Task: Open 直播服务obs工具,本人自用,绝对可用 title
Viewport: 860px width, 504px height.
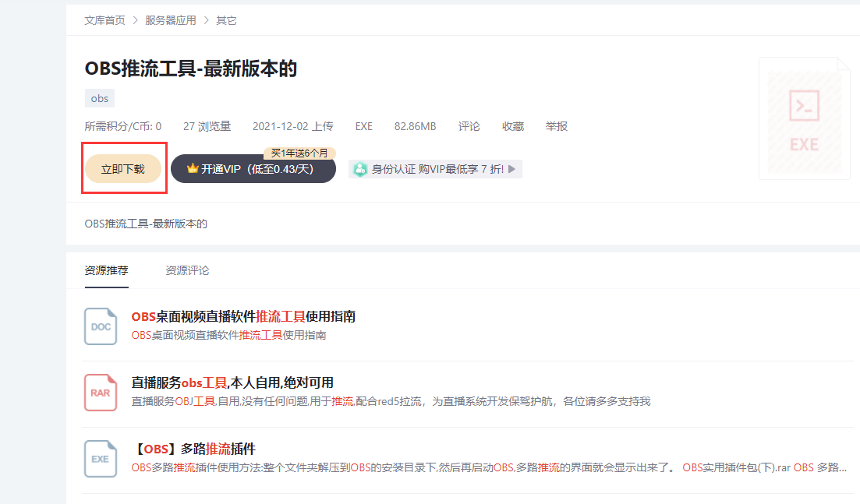Action: tap(232, 382)
